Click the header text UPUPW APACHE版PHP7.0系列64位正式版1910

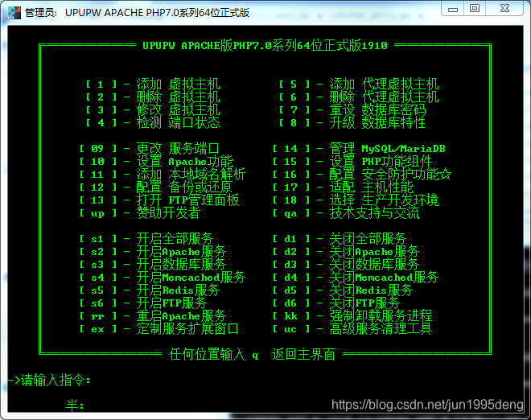click(265, 45)
